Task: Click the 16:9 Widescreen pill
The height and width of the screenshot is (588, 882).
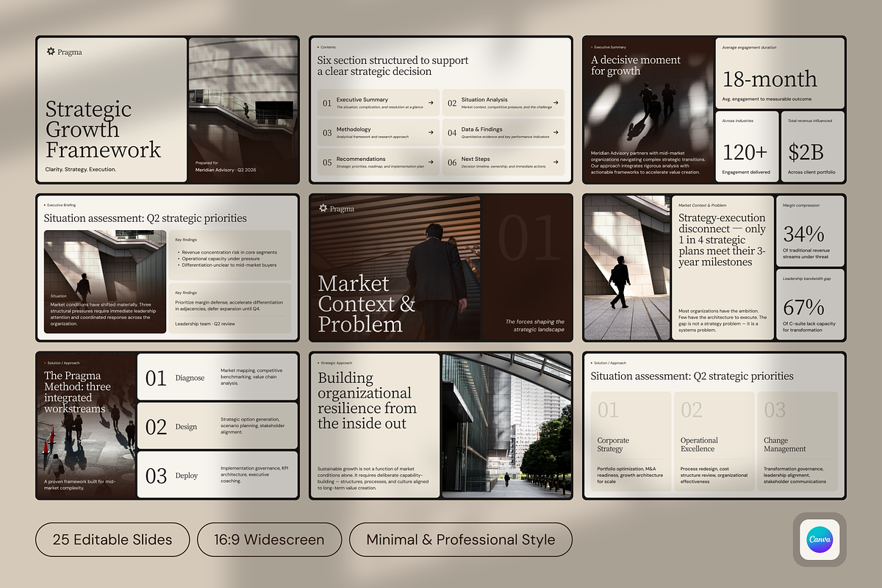Action: pos(270,539)
